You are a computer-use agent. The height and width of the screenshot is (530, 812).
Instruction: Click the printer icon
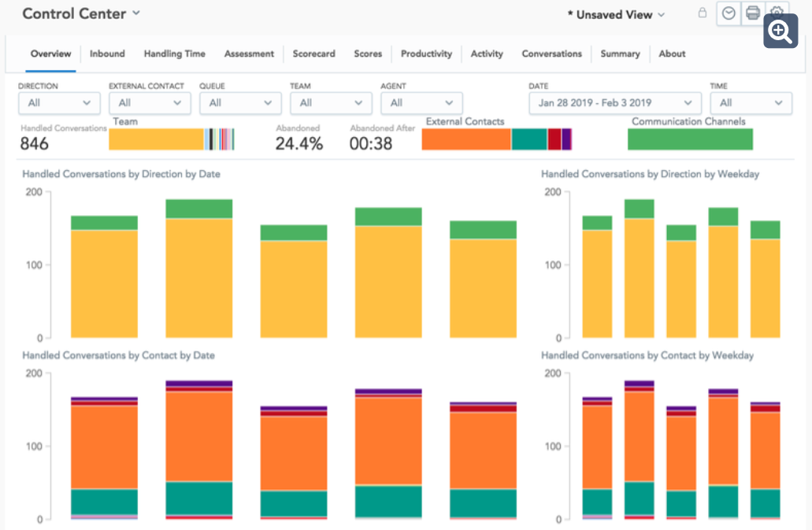point(752,13)
